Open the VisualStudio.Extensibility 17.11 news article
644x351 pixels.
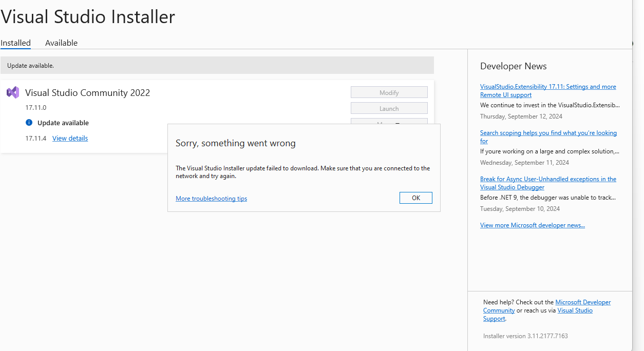click(548, 91)
